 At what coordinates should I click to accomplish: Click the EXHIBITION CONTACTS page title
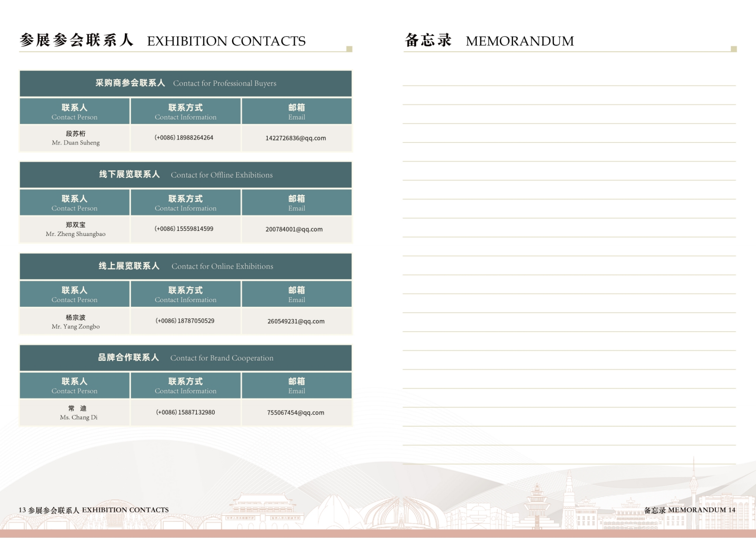pos(226,41)
